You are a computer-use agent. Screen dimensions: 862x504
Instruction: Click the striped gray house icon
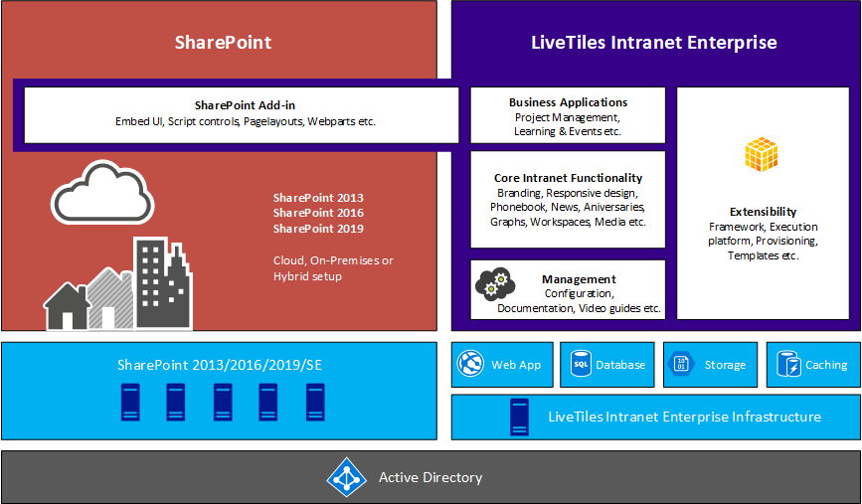pyautogui.click(x=113, y=298)
